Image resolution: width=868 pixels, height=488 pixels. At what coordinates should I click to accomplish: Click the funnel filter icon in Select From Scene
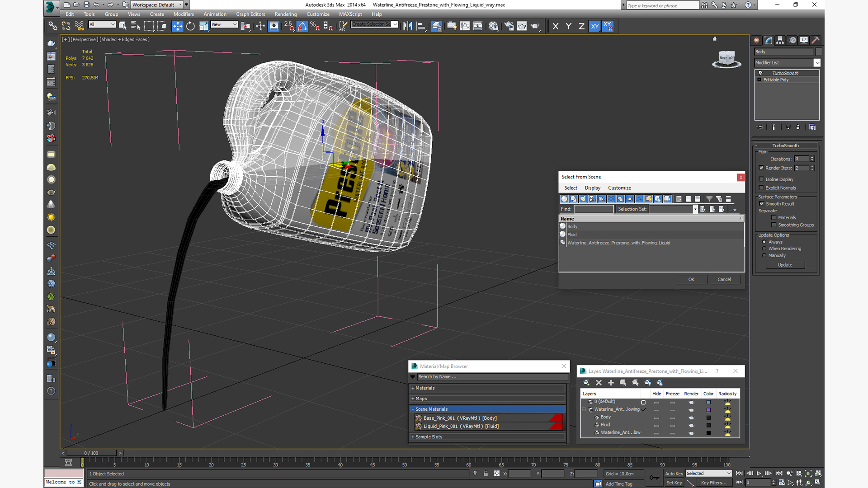[709, 199]
